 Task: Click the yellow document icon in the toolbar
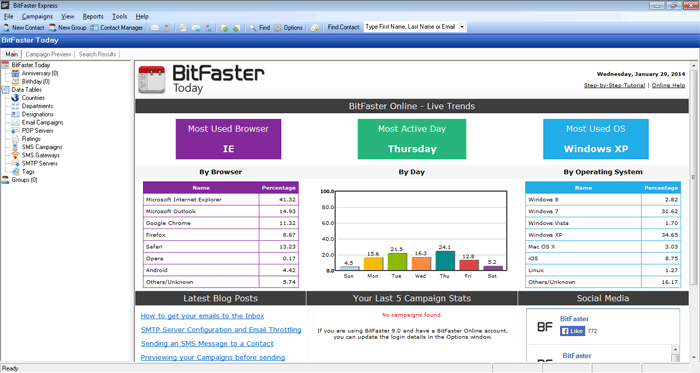click(183, 28)
